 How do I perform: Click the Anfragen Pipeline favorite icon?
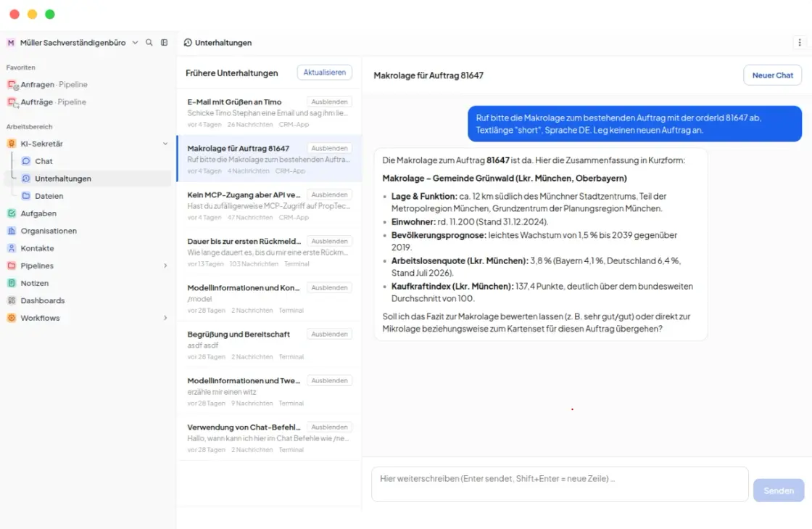pos(12,84)
